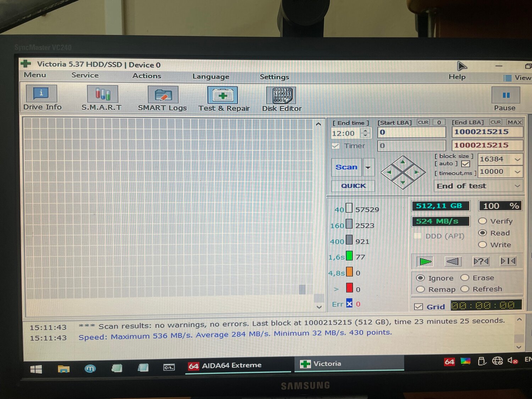Open the Drive Info panel
Image resolution: width=532 pixels, height=399 pixels.
[42, 98]
